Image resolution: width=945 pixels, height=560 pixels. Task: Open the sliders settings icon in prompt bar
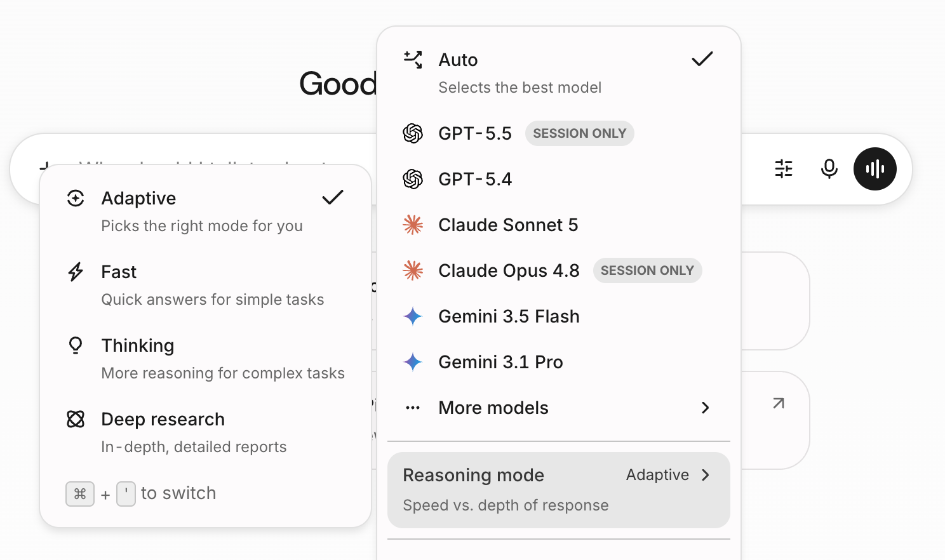click(784, 169)
